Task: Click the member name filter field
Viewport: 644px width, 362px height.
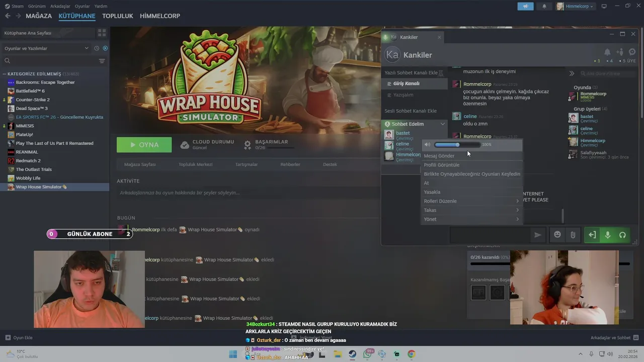Action: pyautogui.click(x=608, y=73)
